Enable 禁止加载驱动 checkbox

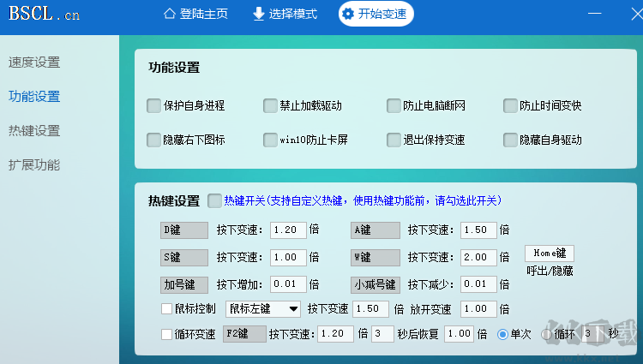pyautogui.click(x=270, y=105)
